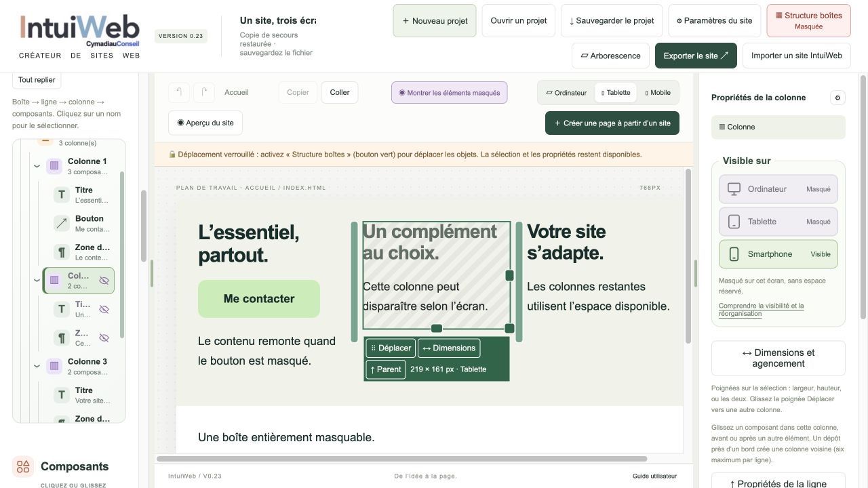The width and height of the screenshot is (868, 488).
Task: Click the canvas horizontal scrollbar
Action: pos(402,460)
